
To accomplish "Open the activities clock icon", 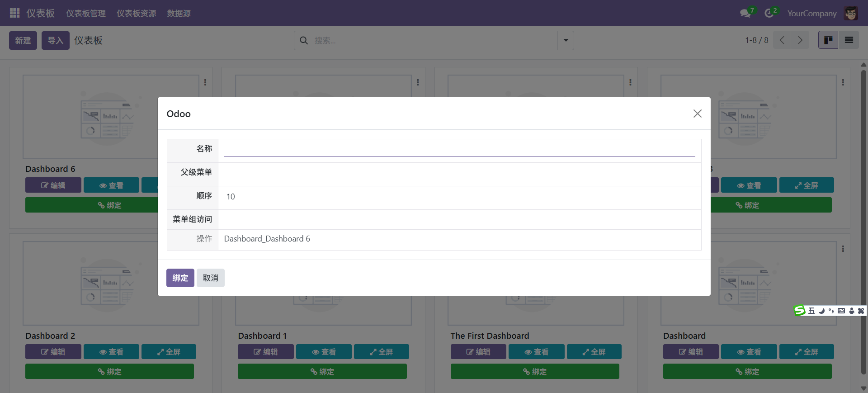I will 769,14.
